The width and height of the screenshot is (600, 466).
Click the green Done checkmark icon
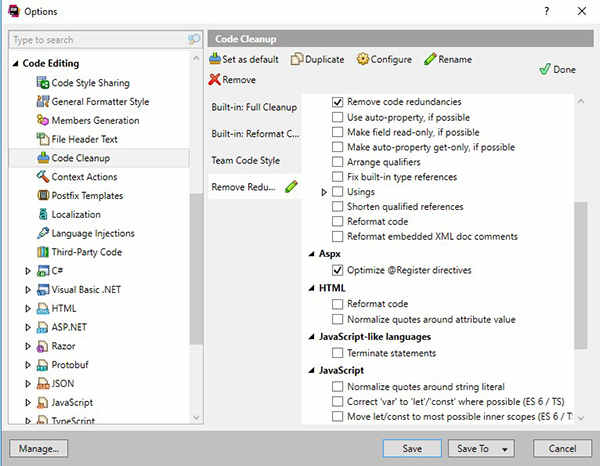[x=545, y=69]
